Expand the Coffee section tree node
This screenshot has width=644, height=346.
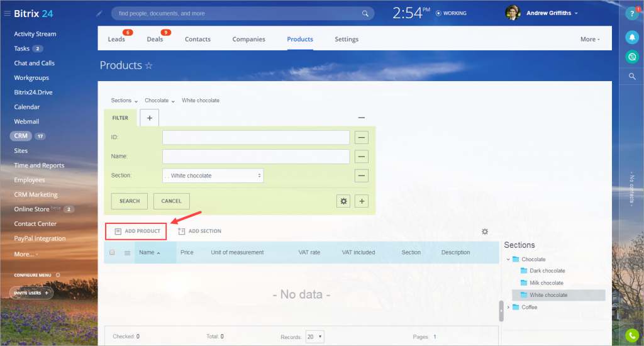tap(508, 308)
